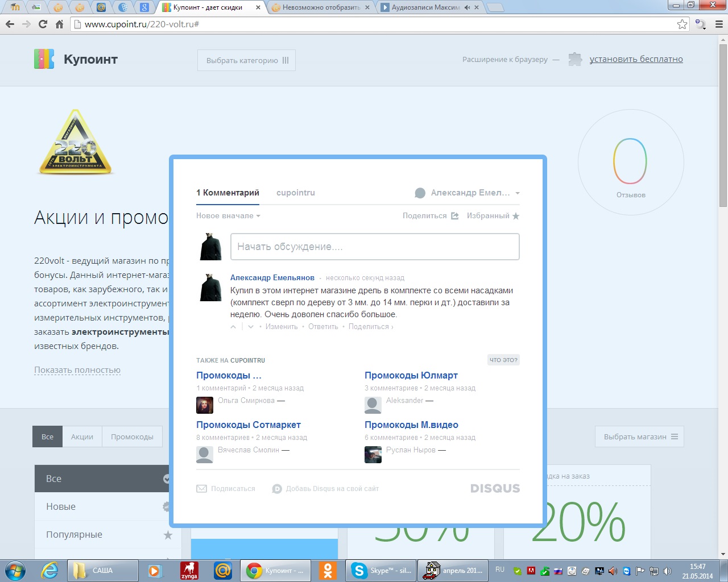Open the browser home page icon
Image resolution: width=728 pixels, height=582 pixels.
tap(59, 24)
